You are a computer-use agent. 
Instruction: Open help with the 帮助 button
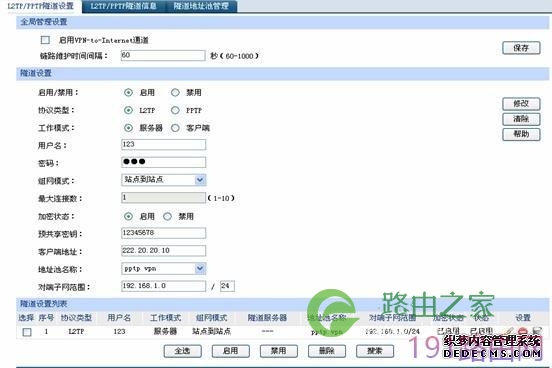coord(521,134)
